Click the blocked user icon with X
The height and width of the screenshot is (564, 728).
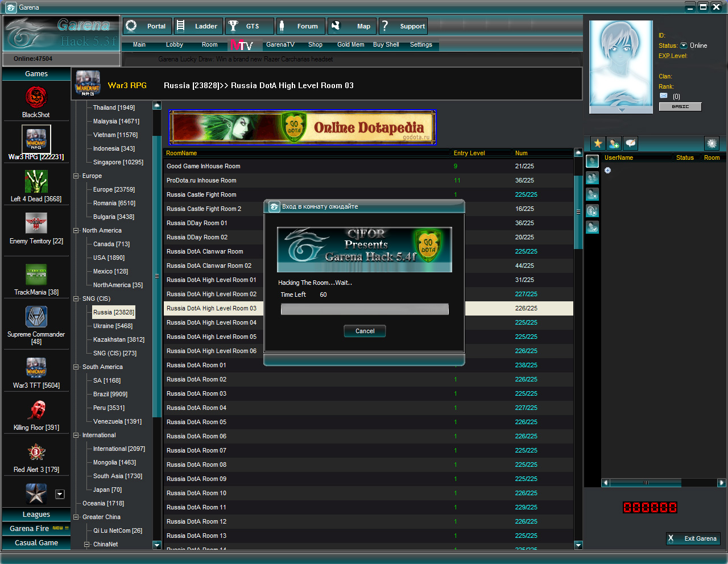click(592, 194)
